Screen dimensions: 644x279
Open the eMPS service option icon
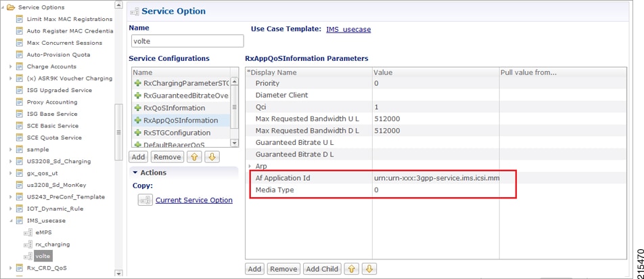coord(28,232)
